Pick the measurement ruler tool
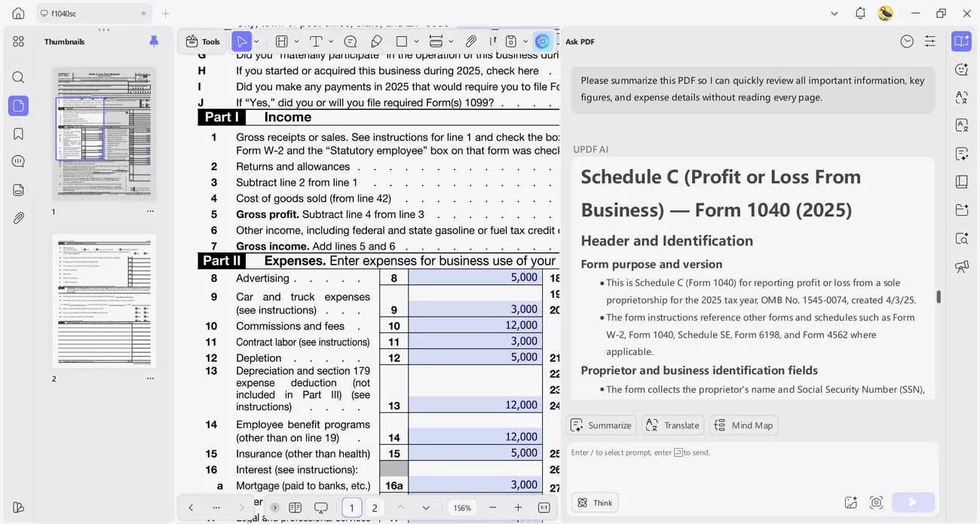The width and height of the screenshot is (980, 524). click(436, 41)
